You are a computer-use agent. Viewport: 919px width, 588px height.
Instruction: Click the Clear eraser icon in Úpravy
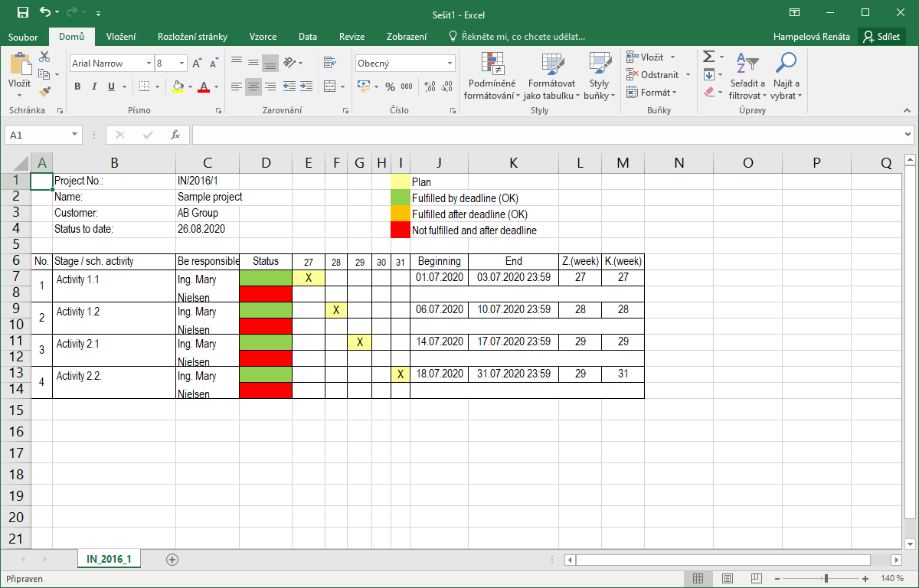[708, 91]
